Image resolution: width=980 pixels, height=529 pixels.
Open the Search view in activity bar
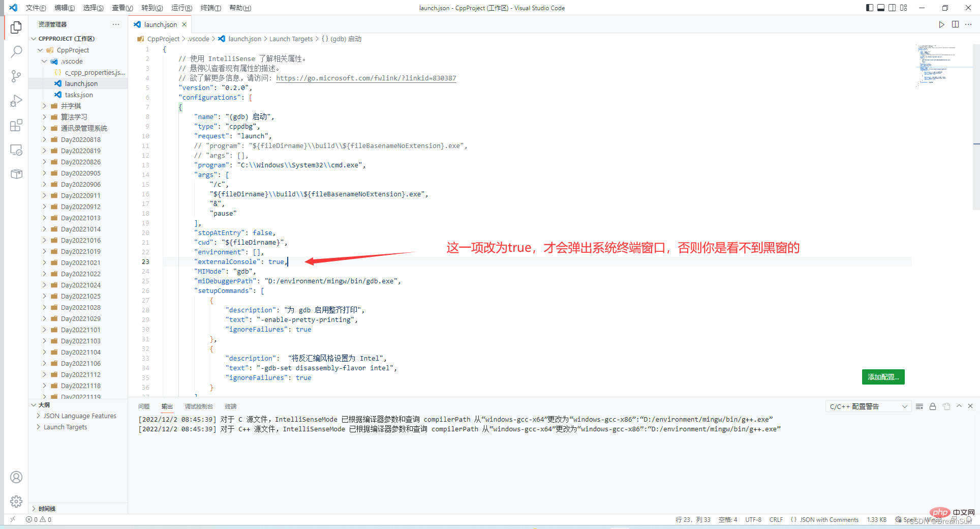tap(16, 51)
